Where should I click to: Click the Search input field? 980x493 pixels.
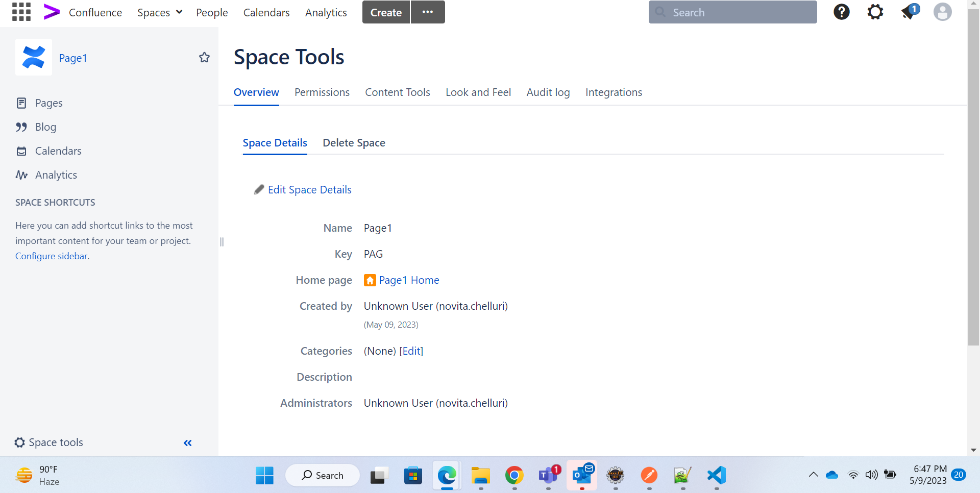pos(732,12)
